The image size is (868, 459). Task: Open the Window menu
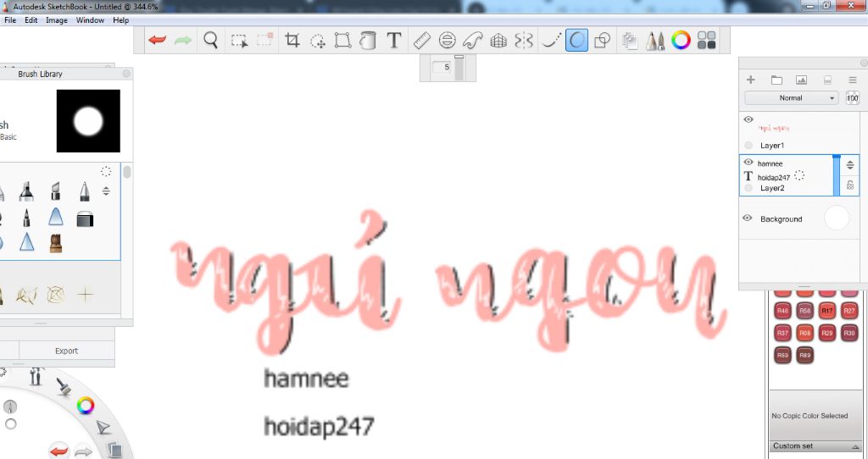point(90,20)
